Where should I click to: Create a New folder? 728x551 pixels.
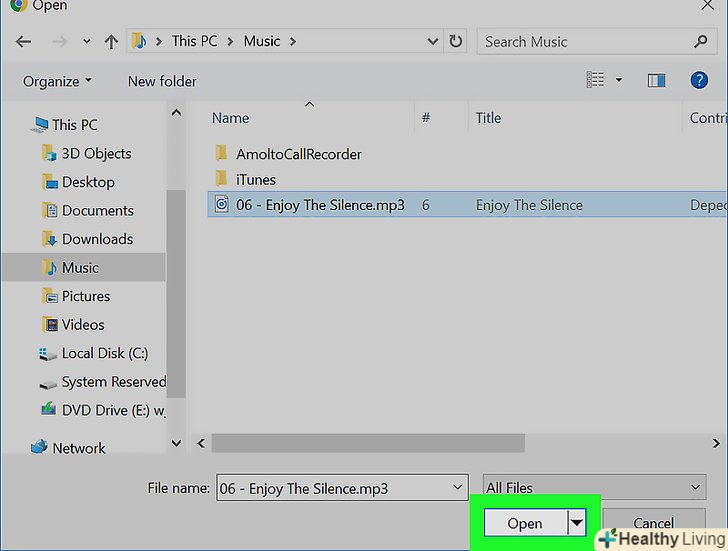point(162,81)
